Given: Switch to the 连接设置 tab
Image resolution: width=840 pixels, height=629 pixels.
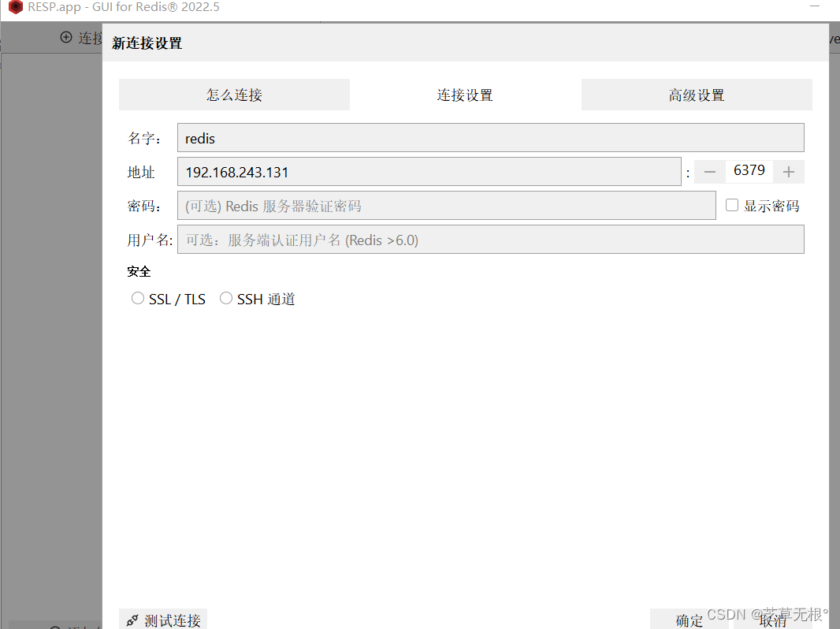Looking at the screenshot, I should (465, 95).
